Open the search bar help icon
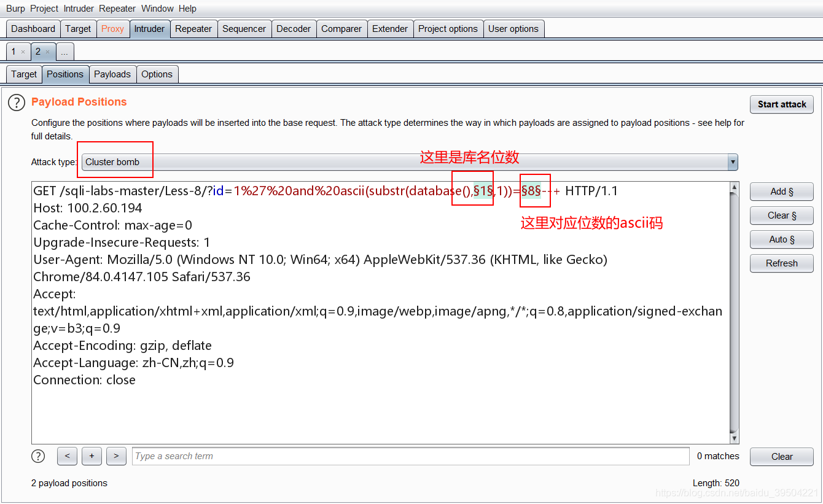This screenshot has width=823, height=504. point(38,456)
